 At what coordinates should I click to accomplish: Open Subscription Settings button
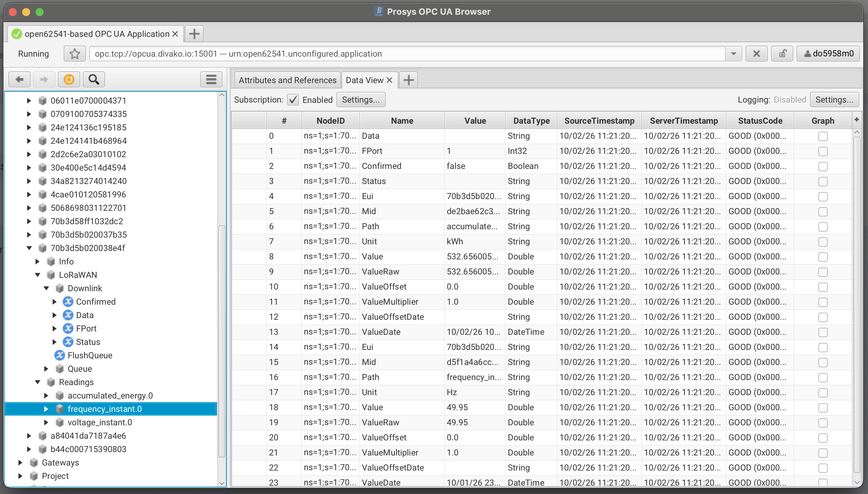pos(361,100)
